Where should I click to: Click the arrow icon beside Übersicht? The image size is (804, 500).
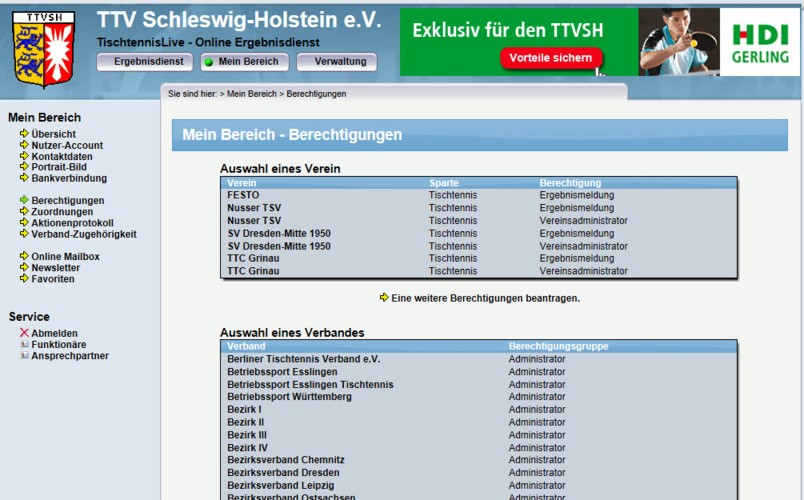[x=24, y=134]
